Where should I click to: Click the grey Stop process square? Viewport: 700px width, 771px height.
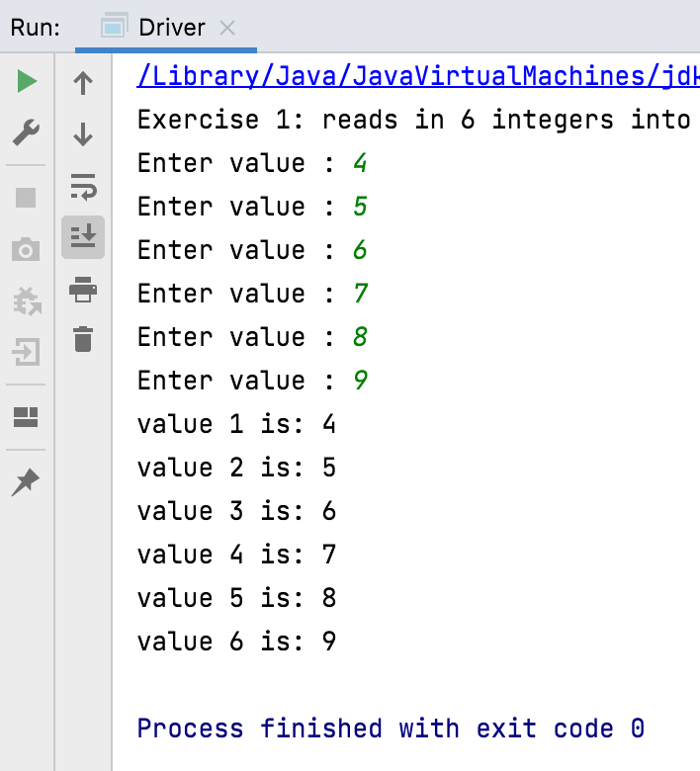pos(27,198)
